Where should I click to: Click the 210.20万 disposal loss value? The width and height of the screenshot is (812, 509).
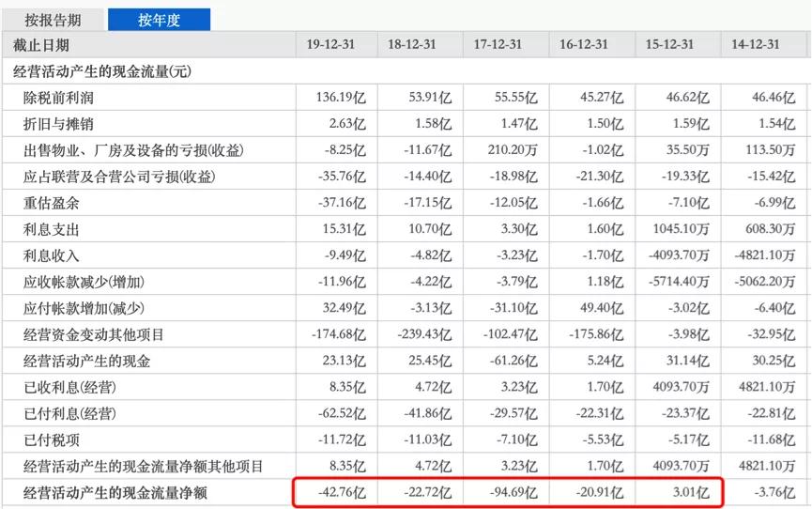pyautogui.click(x=513, y=150)
